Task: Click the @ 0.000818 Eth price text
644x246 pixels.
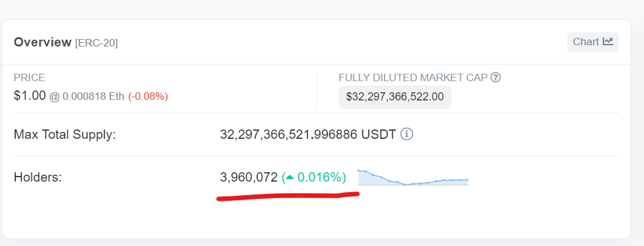Action: (86, 97)
